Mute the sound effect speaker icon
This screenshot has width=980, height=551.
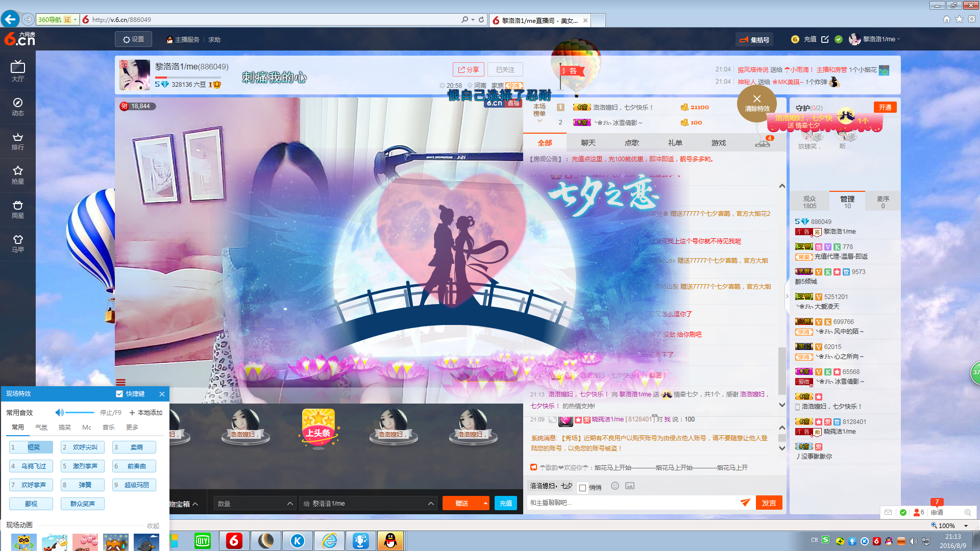[x=59, y=412]
